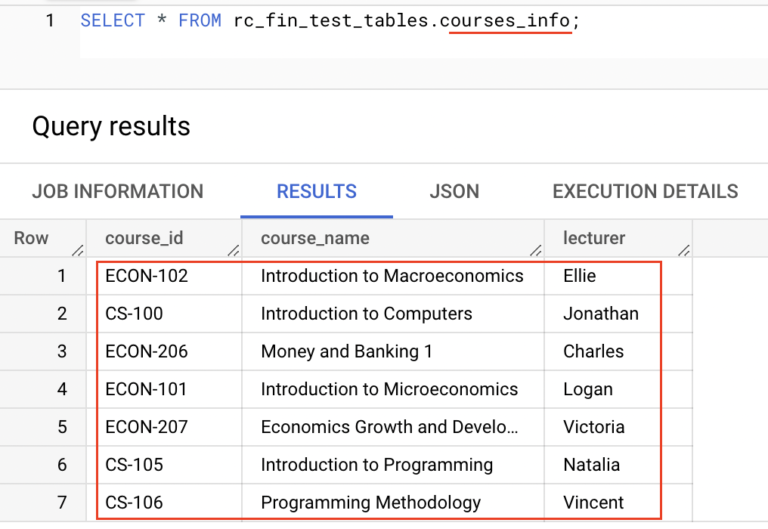Open the RESULTS tab

coord(316,191)
